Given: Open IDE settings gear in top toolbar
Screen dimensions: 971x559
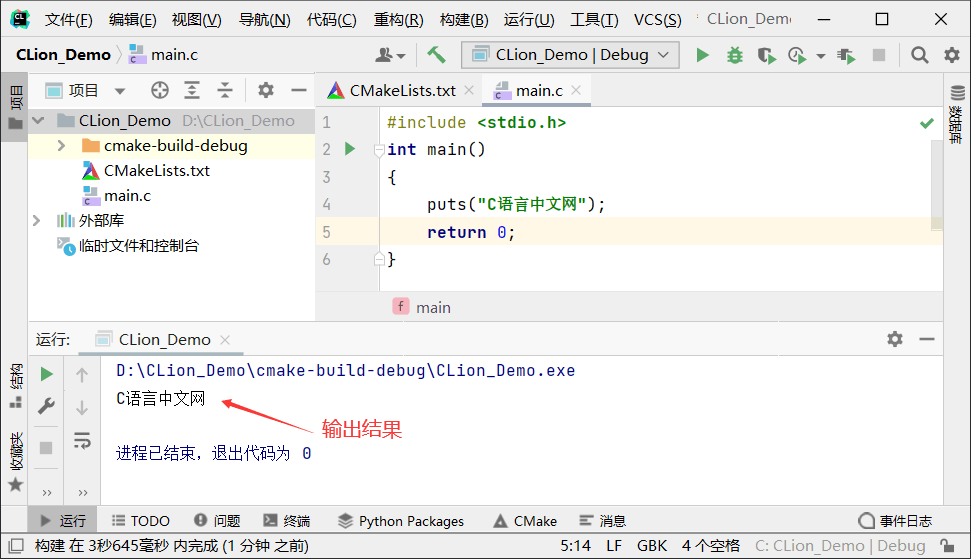Looking at the screenshot, I should point(952,55).
